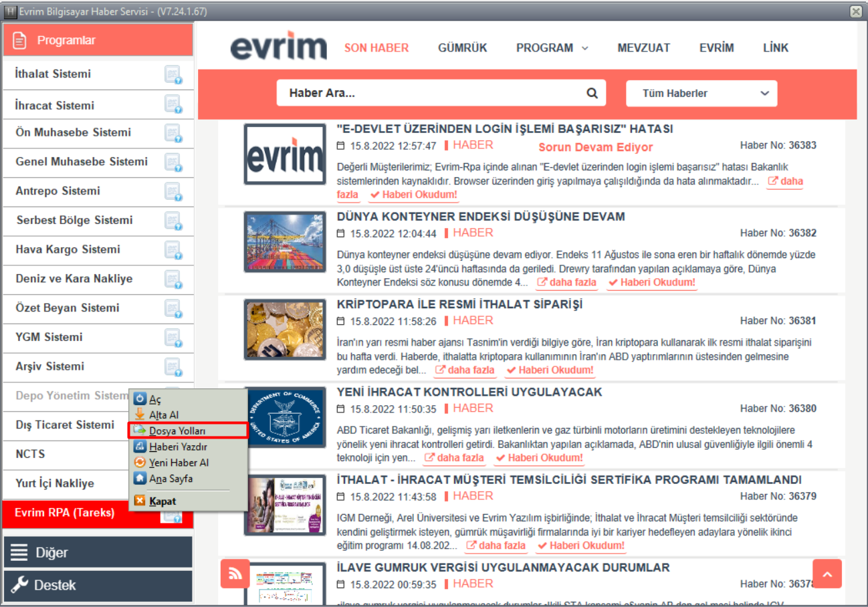Open the GÜMRÜK navigation tab
This screenshot has width=868, height=607.
(x=463, y=48)
